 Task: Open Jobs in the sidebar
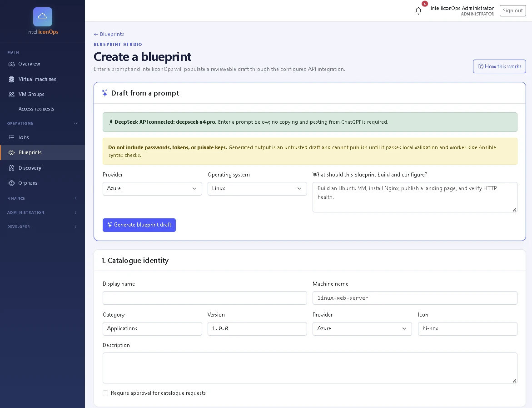tap(42, 137)
